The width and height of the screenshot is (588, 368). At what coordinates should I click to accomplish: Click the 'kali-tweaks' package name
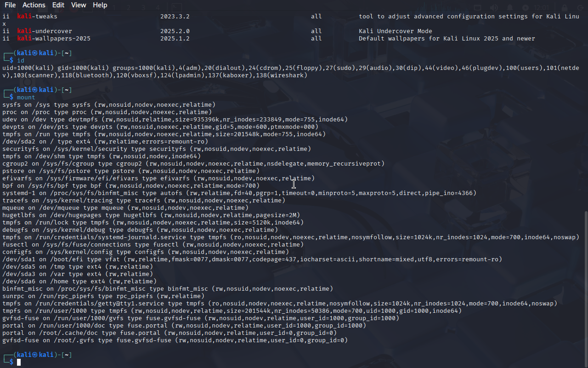tap(37, 17)
